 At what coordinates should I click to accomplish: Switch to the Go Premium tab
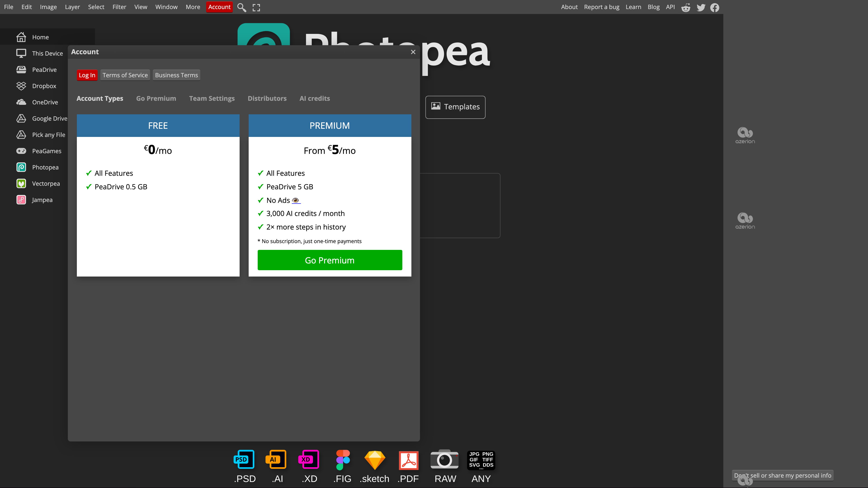(x=156, y=99)
